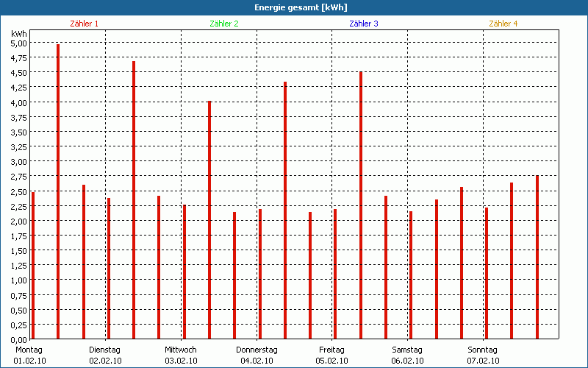Viewport: 588px width, 368px height.
Task: Click the 3,75 y-axis label
Action: coord(18,118)
